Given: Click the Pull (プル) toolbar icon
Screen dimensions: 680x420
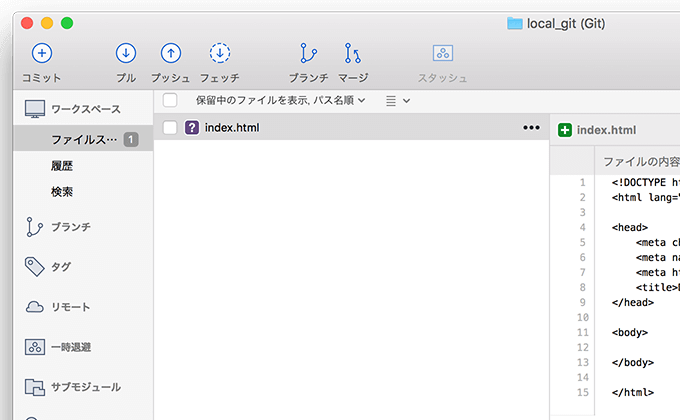Looking at the screenshot, I should [126, 54].
